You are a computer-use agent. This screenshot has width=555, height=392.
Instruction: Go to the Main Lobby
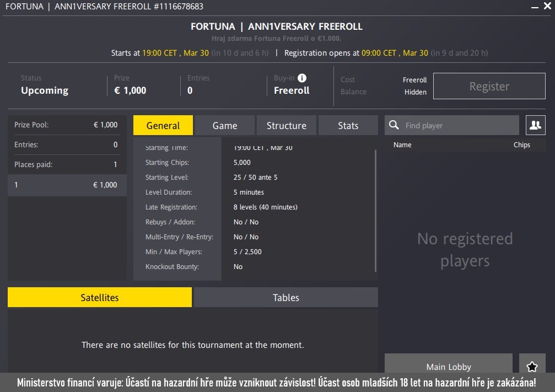[449, 364]
